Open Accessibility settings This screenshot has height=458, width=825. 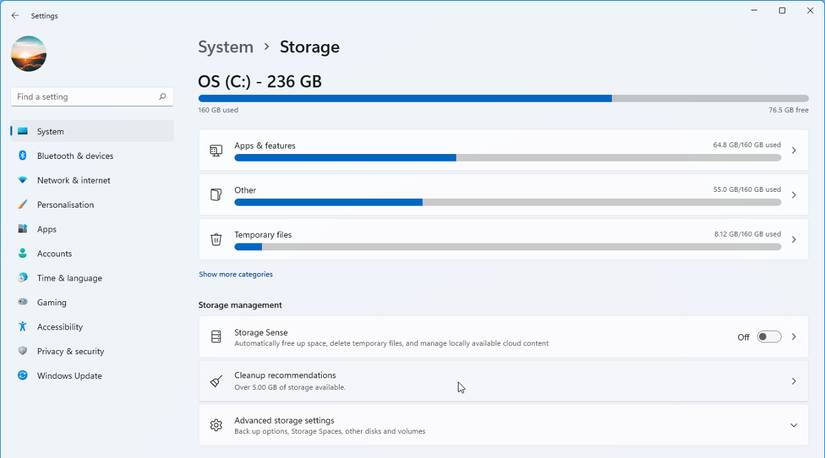tap(92, 327)
